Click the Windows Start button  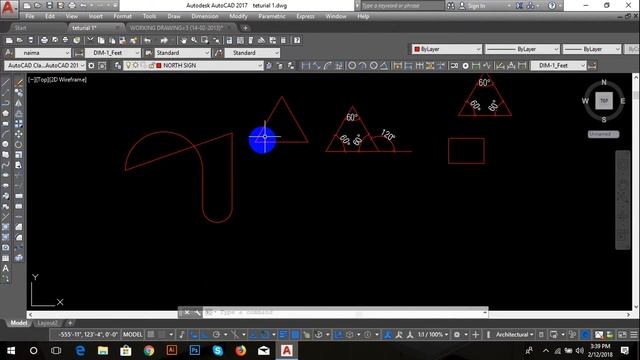click(11, 350)
